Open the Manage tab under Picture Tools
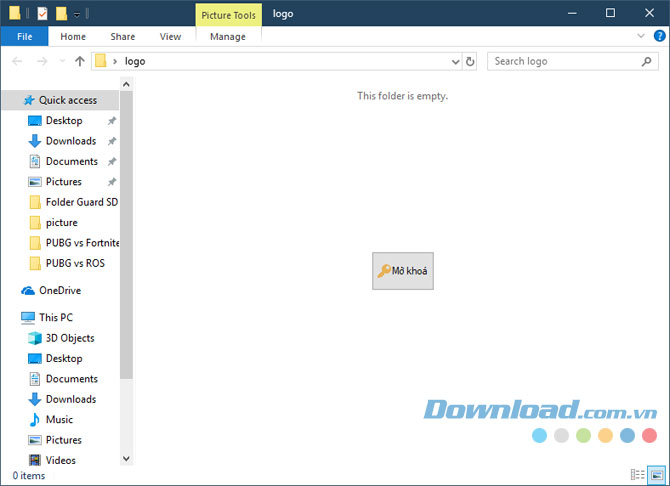The height and width of the screenshot is (486, 670). click(228, 36)
